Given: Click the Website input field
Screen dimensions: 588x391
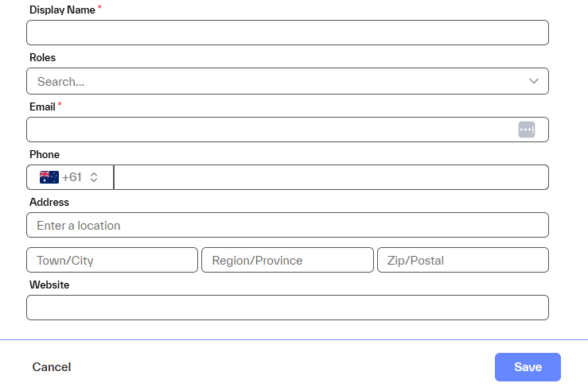Looking at the screenshot, I should coord(287,308).
